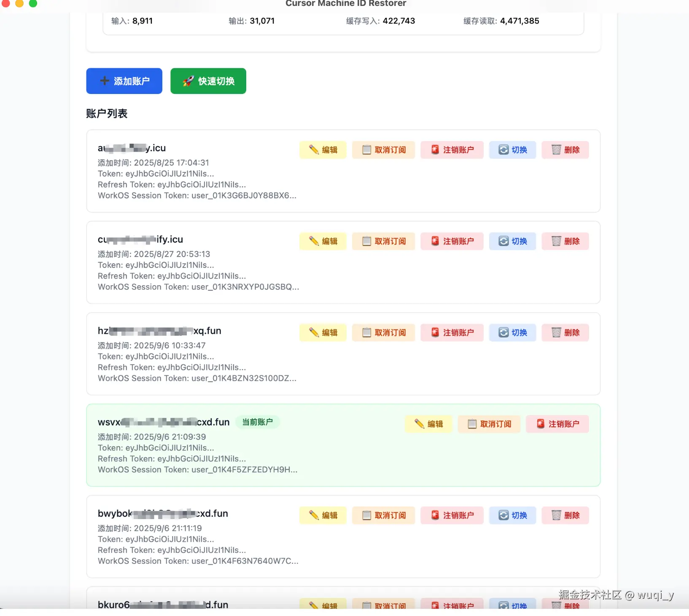Switch to the xq.fun account
Screen dimensions: 689x616
pos(513,333)
